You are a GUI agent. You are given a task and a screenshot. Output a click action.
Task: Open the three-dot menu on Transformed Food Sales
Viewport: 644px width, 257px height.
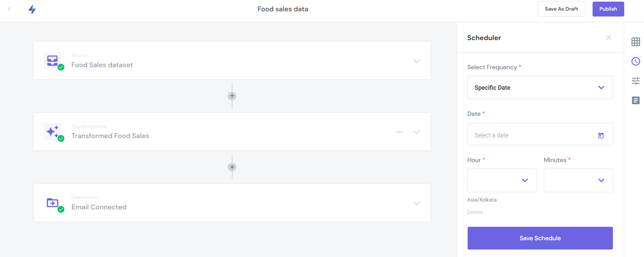tap(399, 132)
